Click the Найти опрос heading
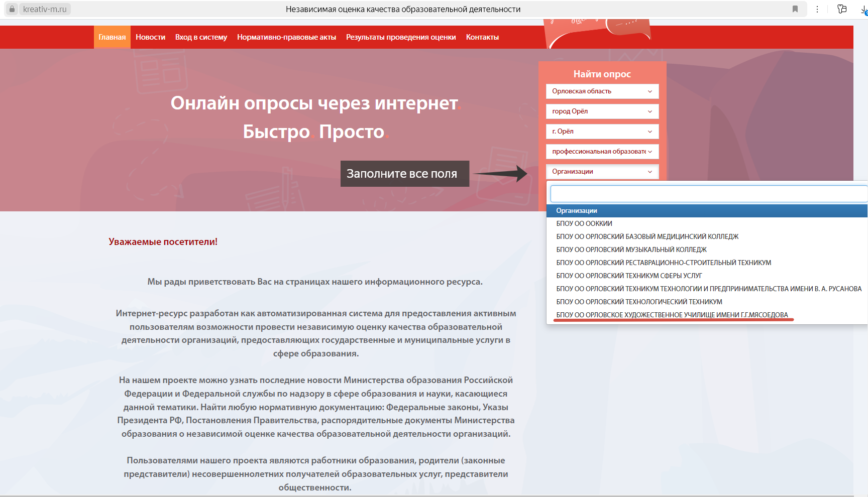The image size is (868, 497). click(602, 74)
